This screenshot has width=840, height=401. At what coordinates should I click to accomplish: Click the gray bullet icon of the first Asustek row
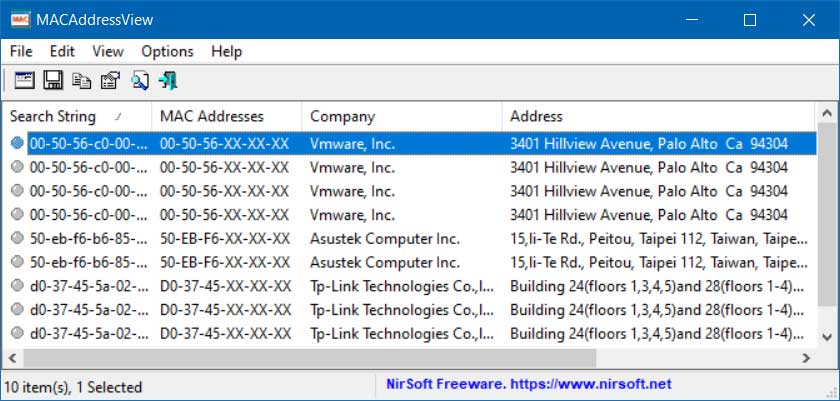pyautogui.click(x=17, y=238)
